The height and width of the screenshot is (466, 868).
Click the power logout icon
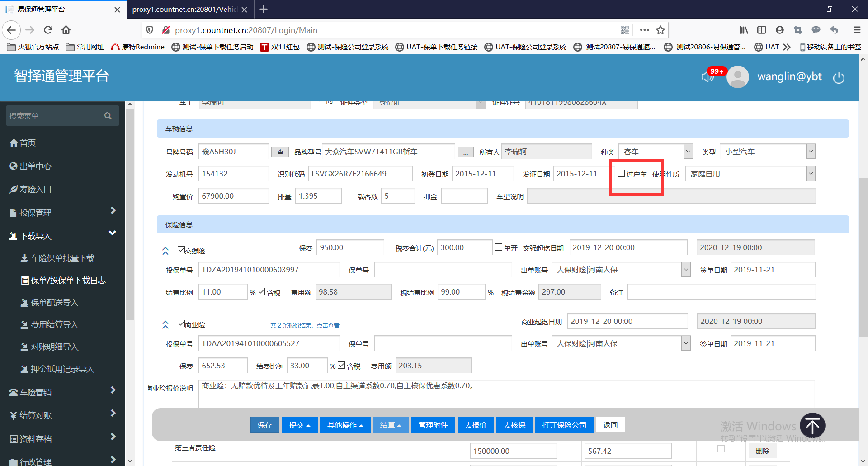pos(839,78)
